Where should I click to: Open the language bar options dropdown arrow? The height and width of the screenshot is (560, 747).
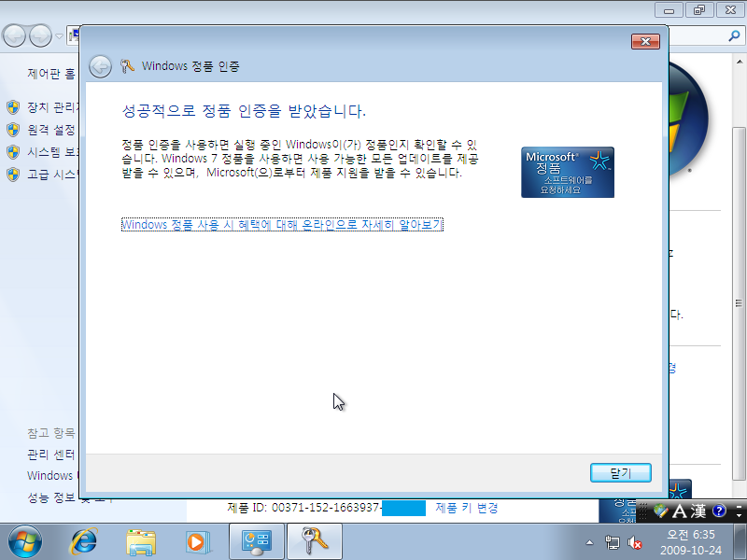(x=739, y=514)
